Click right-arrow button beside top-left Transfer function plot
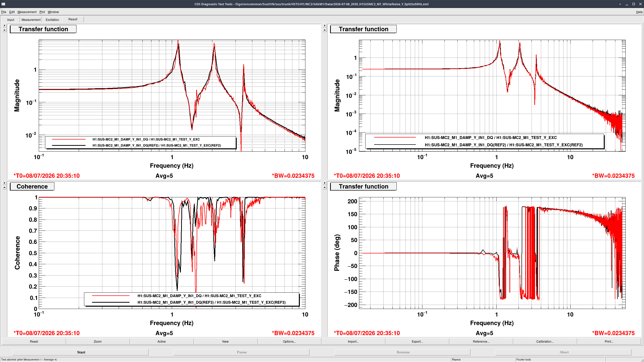 pos(4,25)
